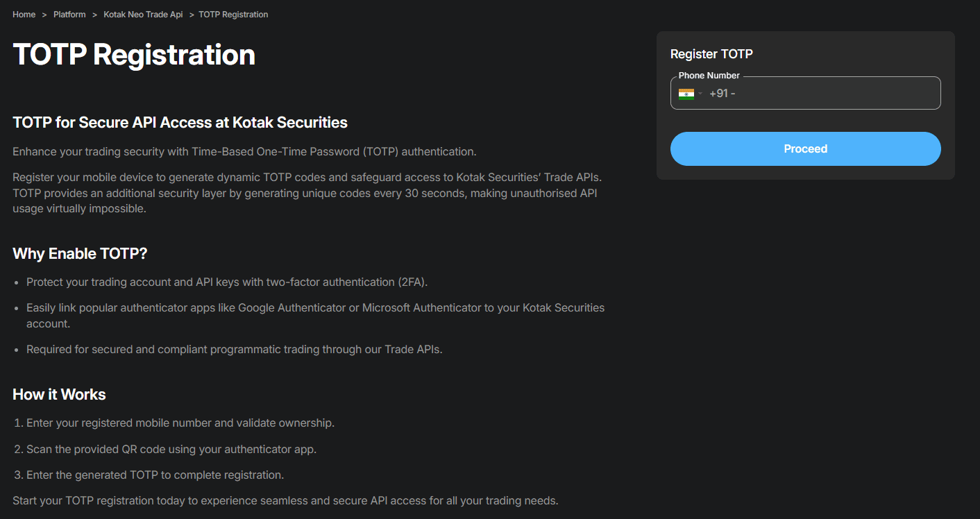Click the TOTP for Secure API Access heading
Viewport: 980px width, 519px height.
pyautogui.click(x=180, y=123)
